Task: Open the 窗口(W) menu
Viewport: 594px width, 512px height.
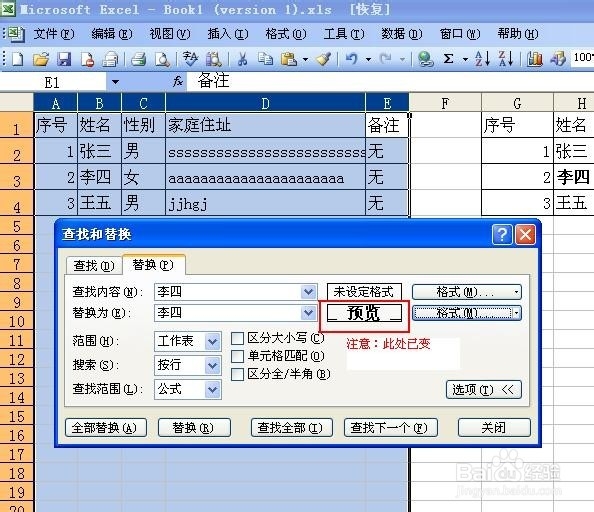Action: [x=460, y=34]
